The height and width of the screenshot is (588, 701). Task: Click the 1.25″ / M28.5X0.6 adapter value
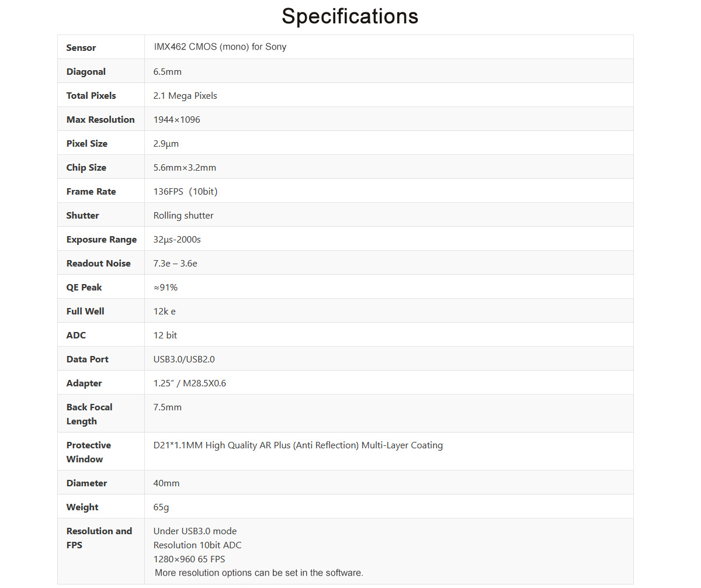(x=189, y=383)
